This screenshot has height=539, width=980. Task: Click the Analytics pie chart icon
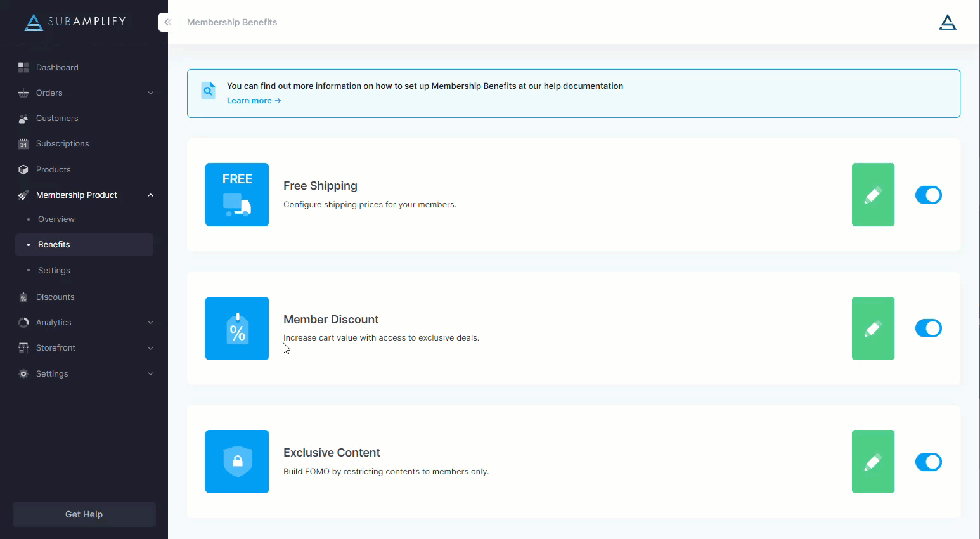click(x=23, y=323)
